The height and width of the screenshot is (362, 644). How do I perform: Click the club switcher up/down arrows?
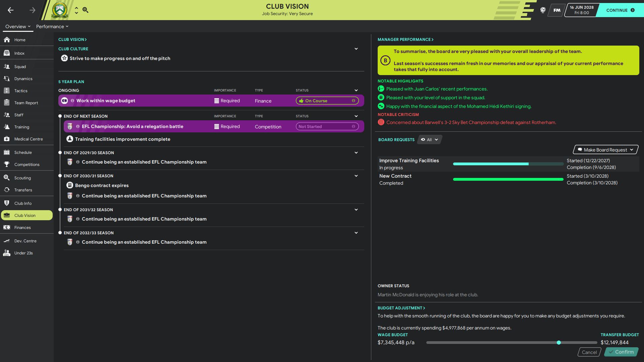click(76, 10)
